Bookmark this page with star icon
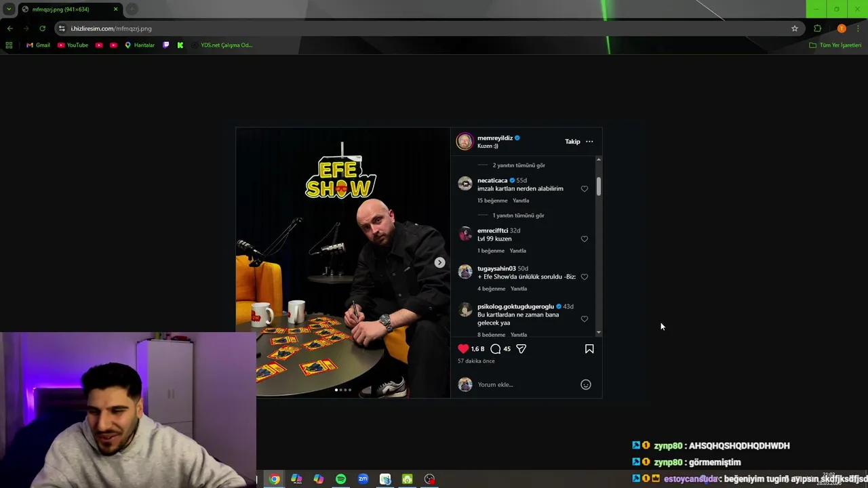This screenshot has height=488, width=868. [x=795, y=28]
